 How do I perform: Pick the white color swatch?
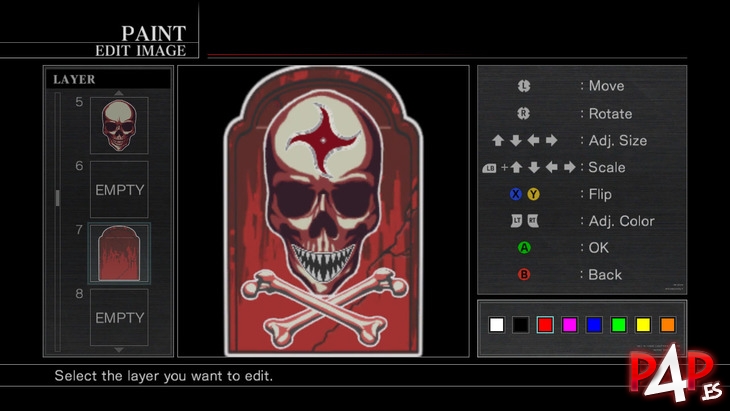[x=496, y=324]
